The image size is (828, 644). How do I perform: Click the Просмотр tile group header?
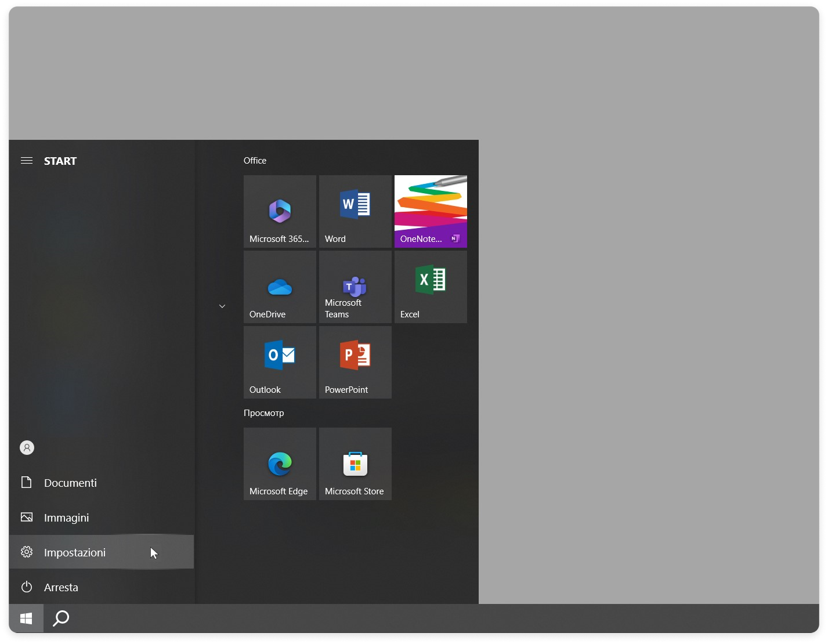[264, 413]
